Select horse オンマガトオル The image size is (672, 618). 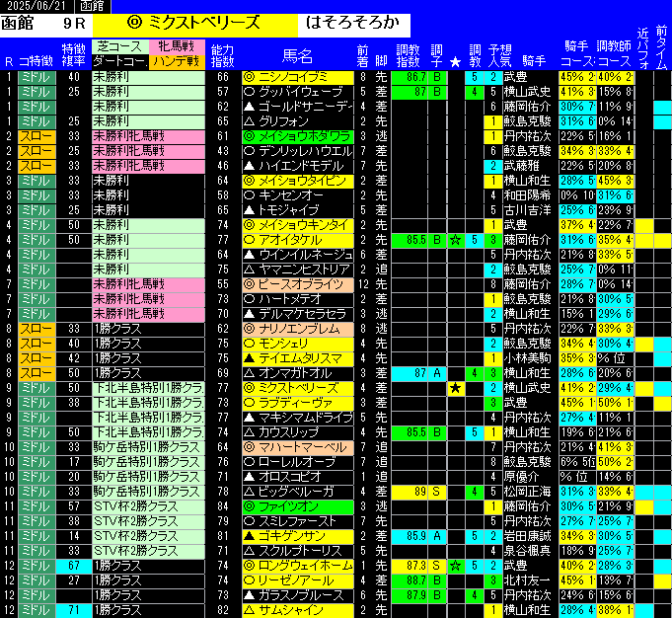[298, 373]
